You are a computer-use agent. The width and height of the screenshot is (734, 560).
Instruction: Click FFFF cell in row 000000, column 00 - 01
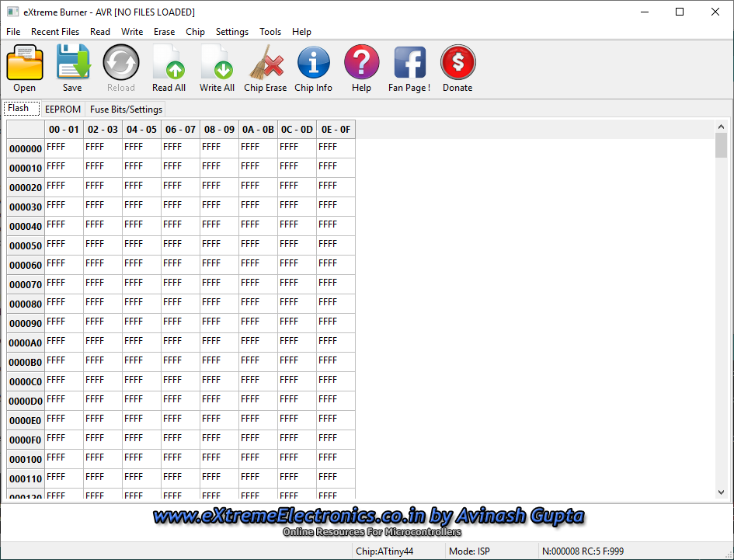coord(64,148)
